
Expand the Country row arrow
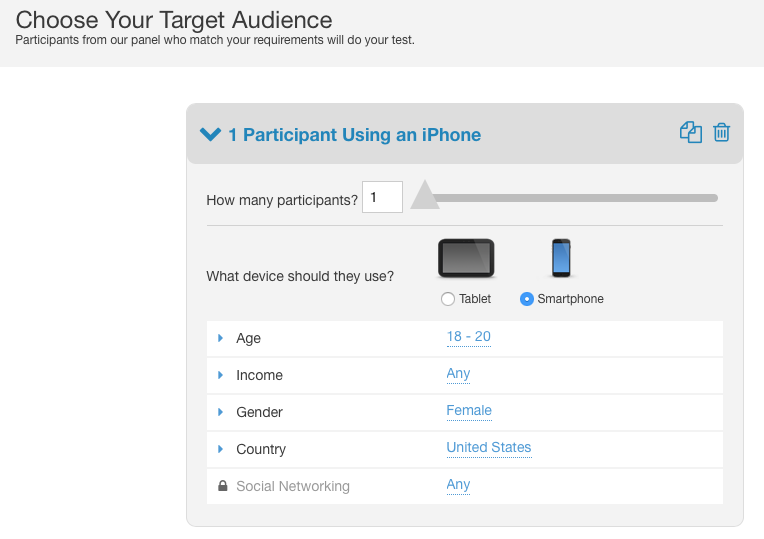pos(220,449)
